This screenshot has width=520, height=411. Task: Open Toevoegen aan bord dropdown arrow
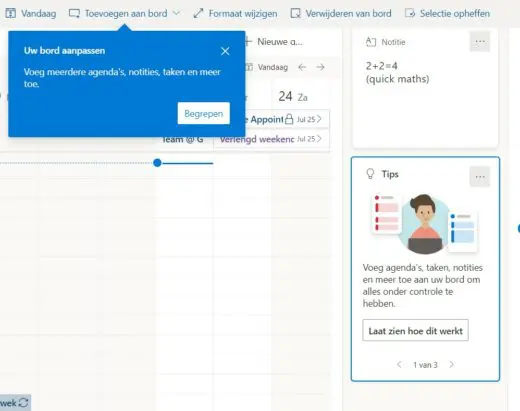click(177, 13)
